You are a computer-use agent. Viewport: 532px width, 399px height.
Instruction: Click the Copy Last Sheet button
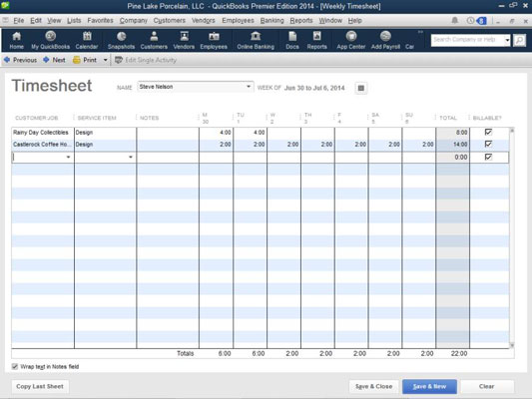pyautogui.click(x=40, y=386)
